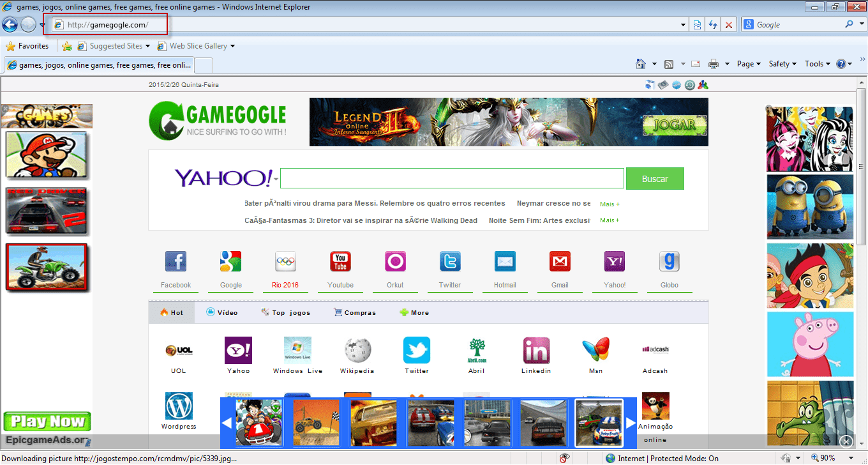Expand the Suggested Sites dropdown

(147, 46)
